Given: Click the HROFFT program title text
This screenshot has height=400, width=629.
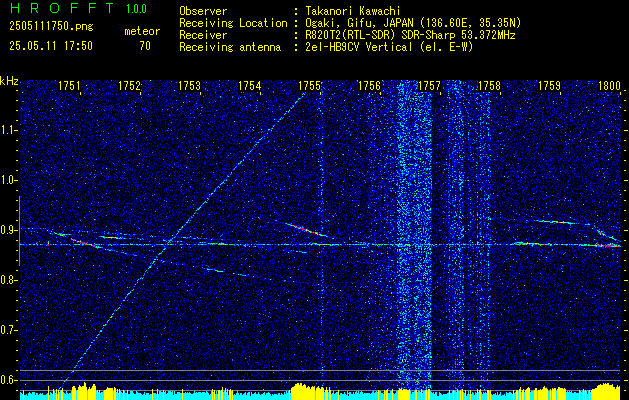Looking at the screenshot, I should (x=62, y=8).
